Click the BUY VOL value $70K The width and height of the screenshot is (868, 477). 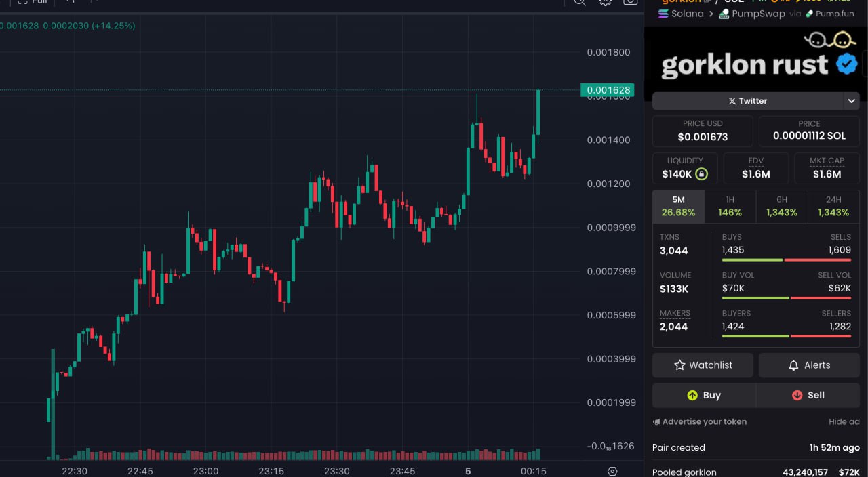[733, 288]
